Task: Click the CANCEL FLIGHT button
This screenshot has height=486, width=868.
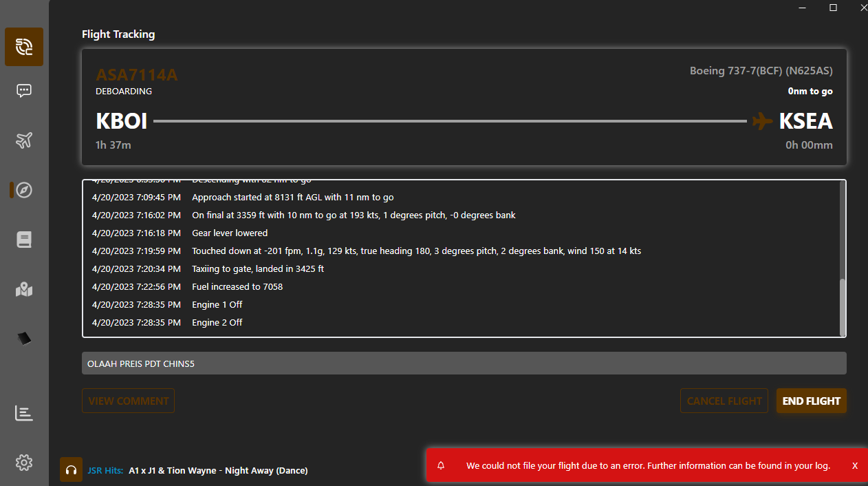Action: coord(724,401)
